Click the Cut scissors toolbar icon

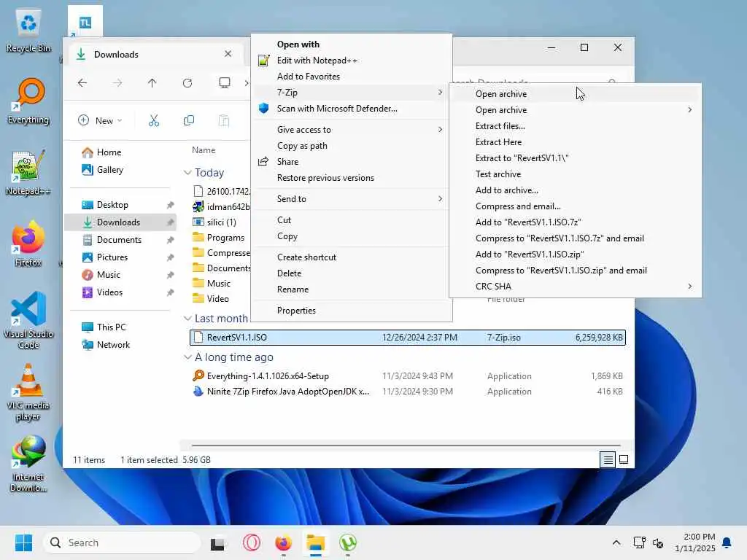(153, 120)
